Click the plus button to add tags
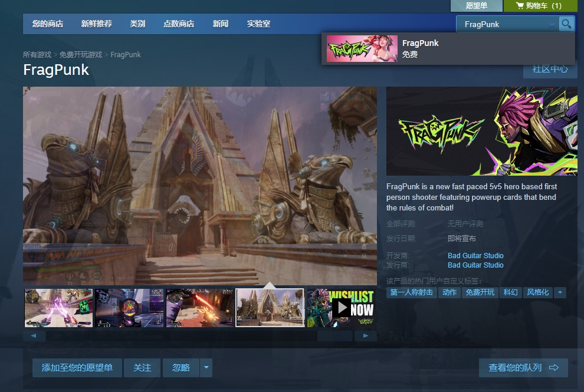Viewport: 584px width, 392px height. tap(560, 292)
